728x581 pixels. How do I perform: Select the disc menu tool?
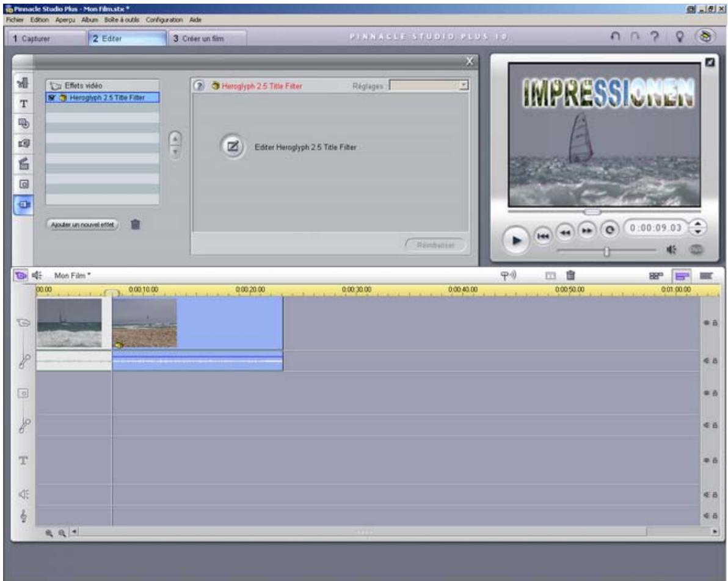pos(23,123)
